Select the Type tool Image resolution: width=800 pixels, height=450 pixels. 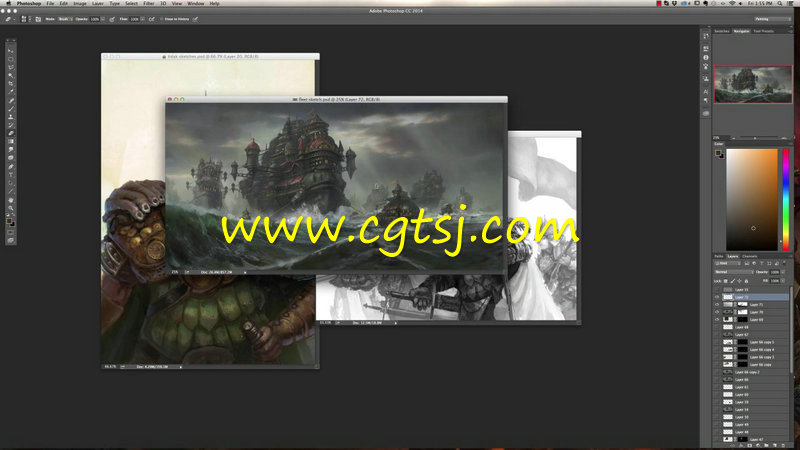pyautogui.click(x=11, y=174)
